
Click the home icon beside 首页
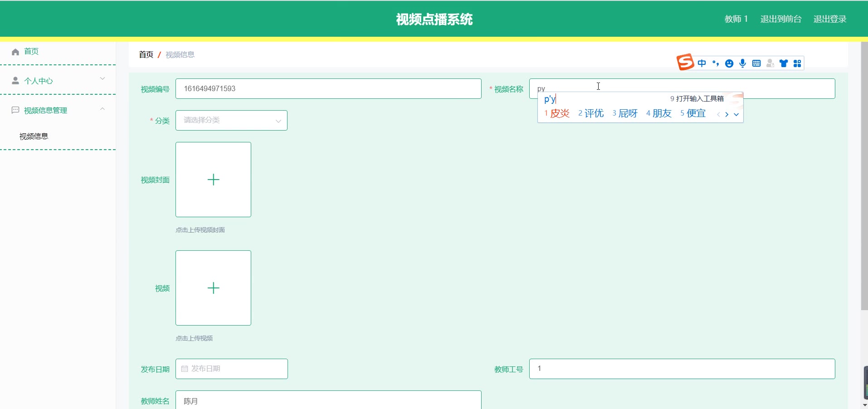point(15,52)
